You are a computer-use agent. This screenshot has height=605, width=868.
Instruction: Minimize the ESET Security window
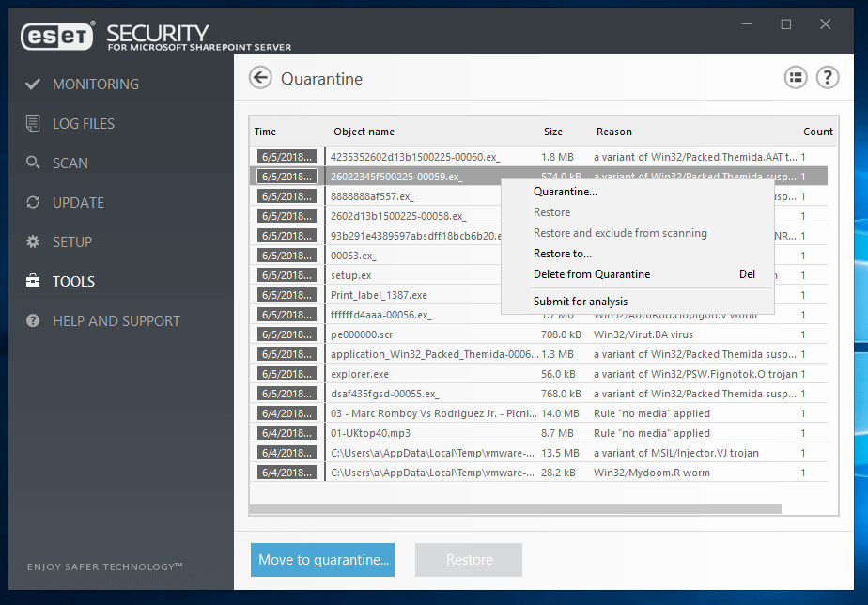coord(746,24)
